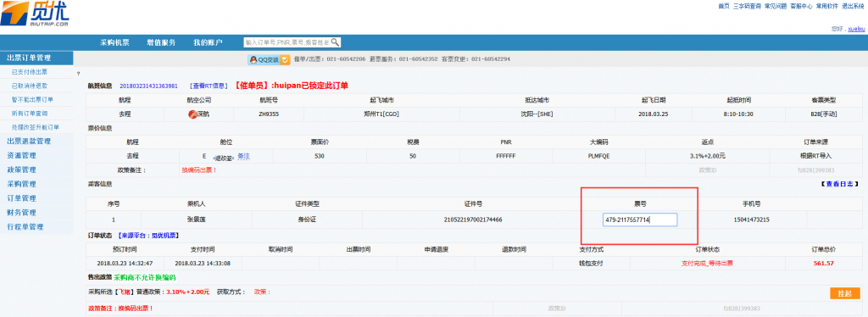Click the QQ交谈 chat button
Image resolution: width=868 pixels, height=317 pixels.
269,59
